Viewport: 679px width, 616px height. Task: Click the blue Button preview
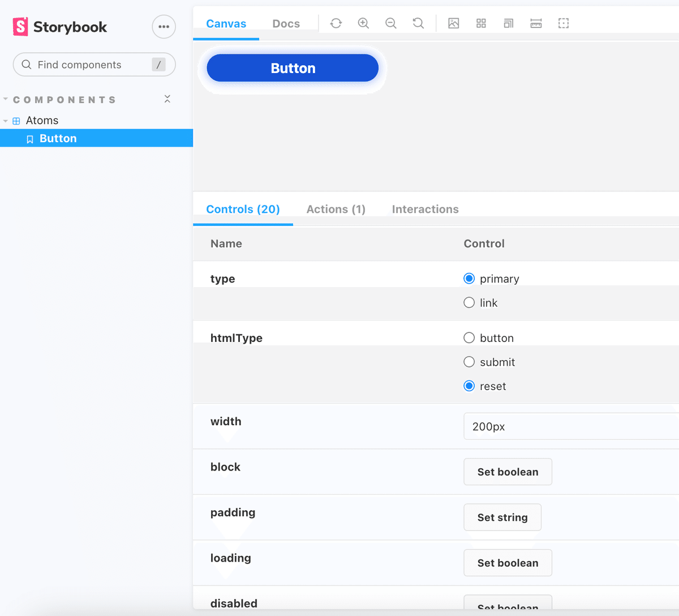[x=293, y=68]
